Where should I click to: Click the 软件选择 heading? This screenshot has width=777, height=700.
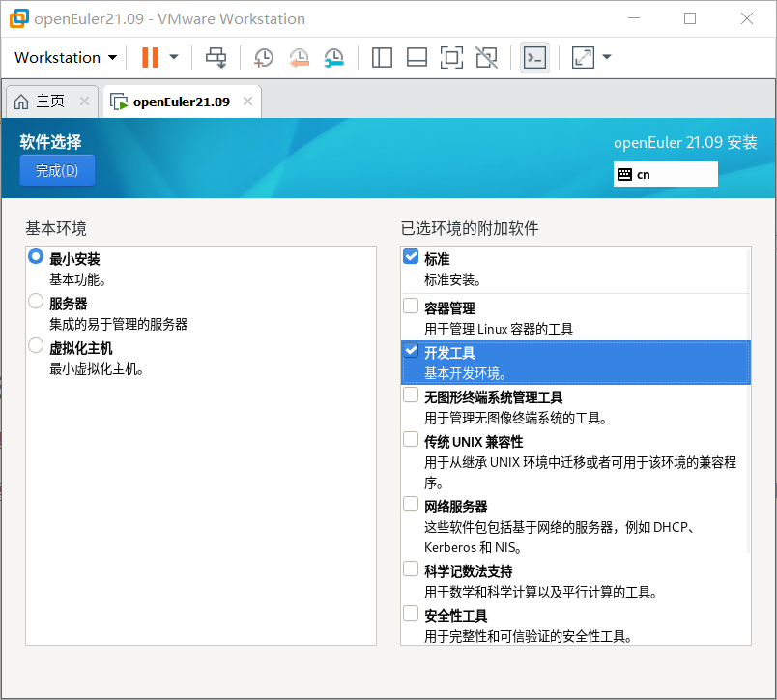click(50, 142)
